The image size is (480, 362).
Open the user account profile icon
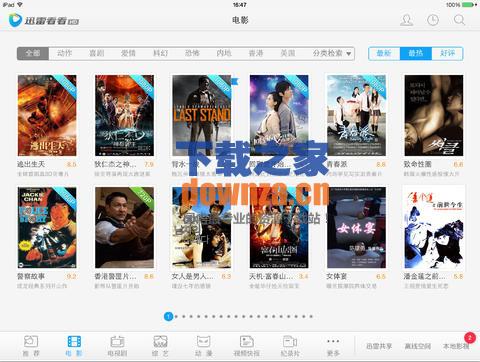coord(406,20)
